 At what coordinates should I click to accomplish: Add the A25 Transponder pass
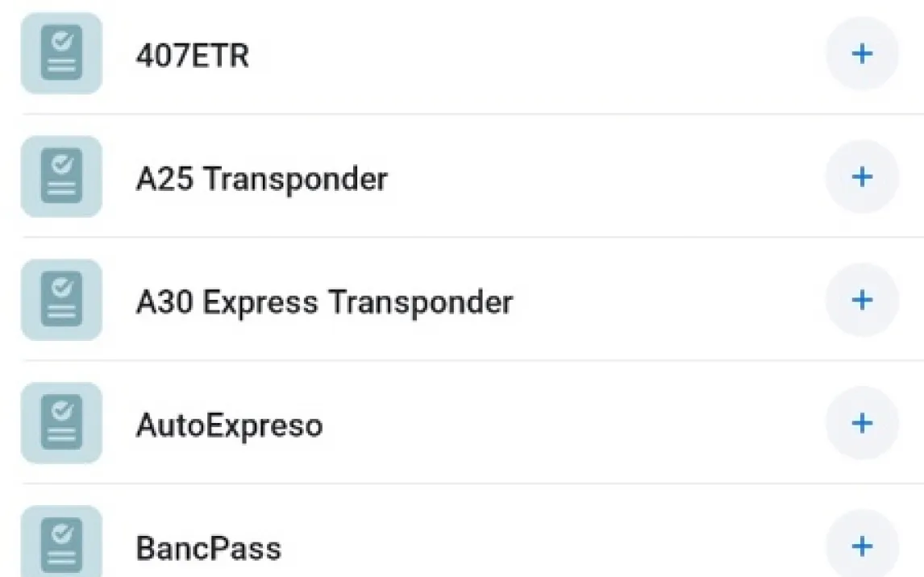[x=862, y=177]
